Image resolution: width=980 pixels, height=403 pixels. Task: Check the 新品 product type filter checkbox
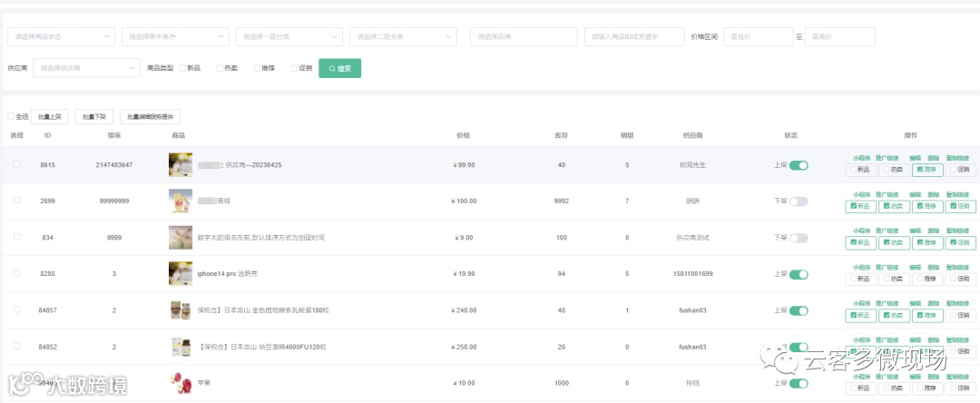tap(182, 68)
